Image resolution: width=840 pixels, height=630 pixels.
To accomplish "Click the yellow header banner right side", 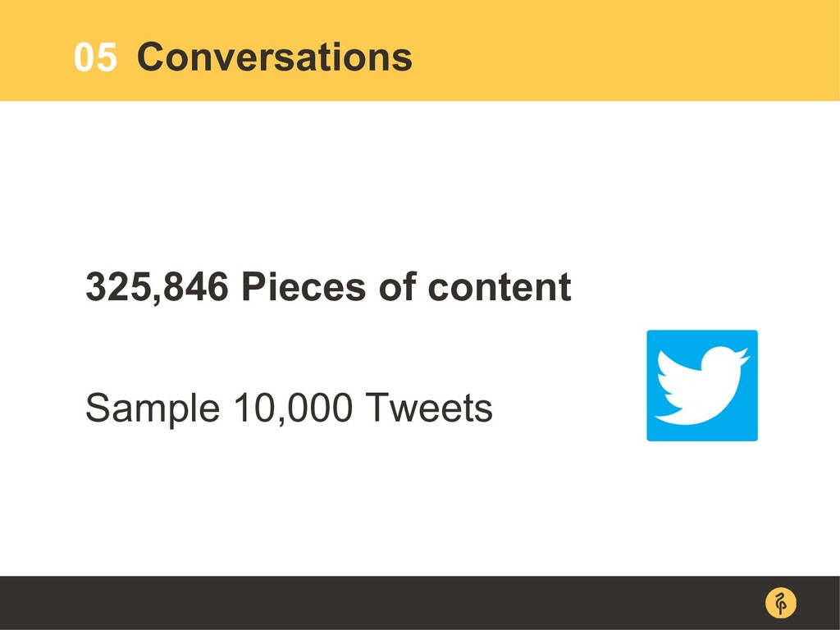I will (x=643, y=50).
